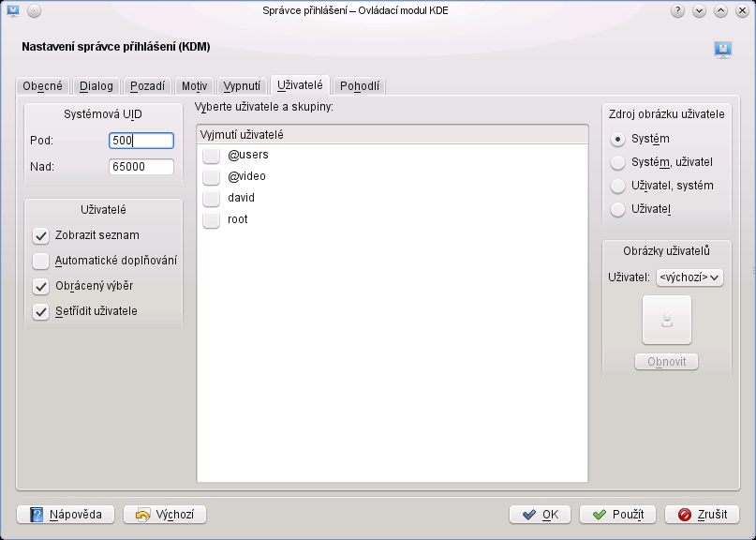This screenshot has height=540, width=756.
Task: Select the Systém radio button
Action: (x=617, y=139)
